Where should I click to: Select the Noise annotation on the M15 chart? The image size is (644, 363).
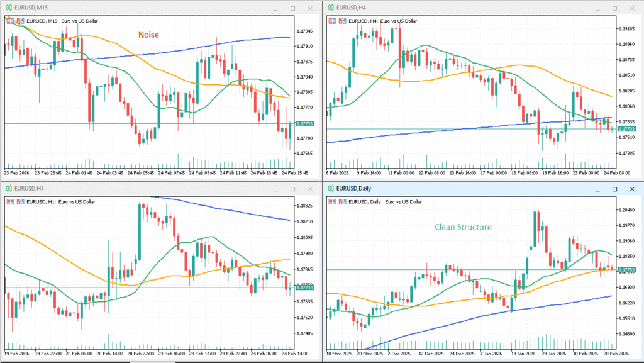[148, 35]
